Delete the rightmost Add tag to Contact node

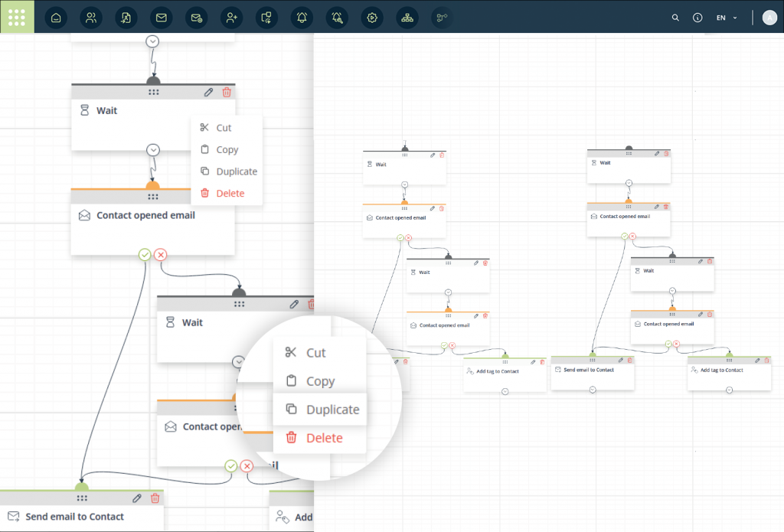(766, 361)
